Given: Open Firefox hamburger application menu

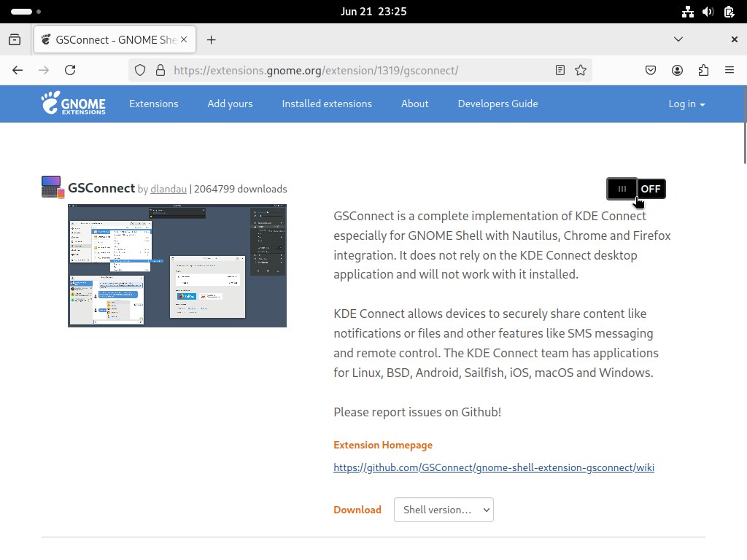Looking at the screenshot, I should 729,71.
